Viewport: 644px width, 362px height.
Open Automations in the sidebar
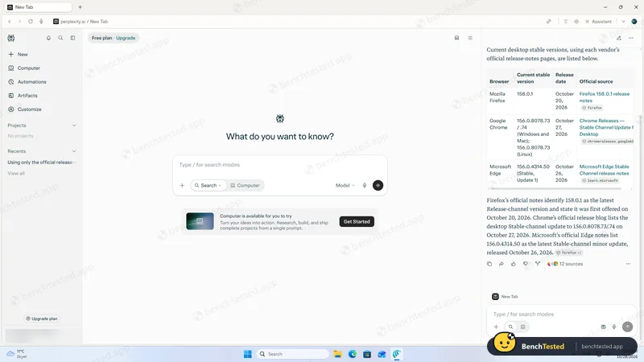pyautogui.click(x=27, y=82)
